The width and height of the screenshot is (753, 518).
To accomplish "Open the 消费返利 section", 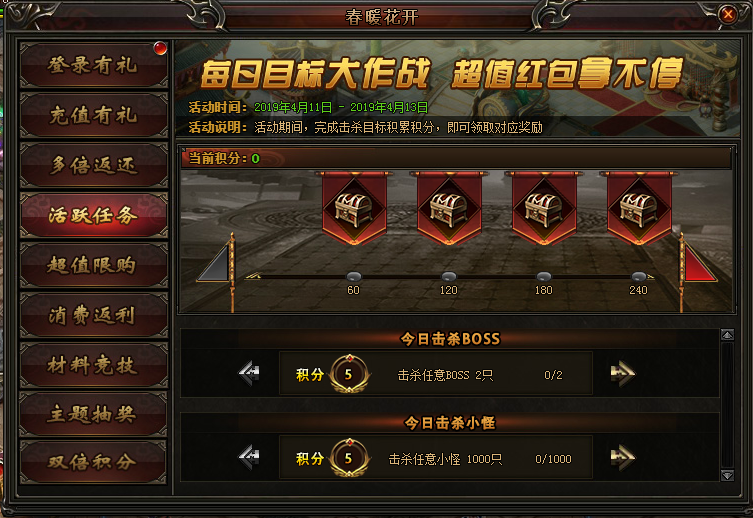I will 94,315.
